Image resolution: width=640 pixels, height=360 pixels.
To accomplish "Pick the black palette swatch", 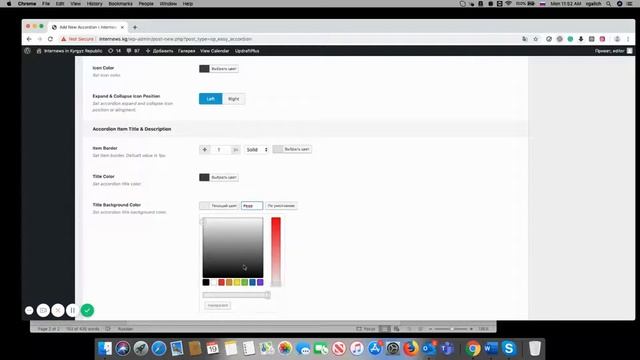I will [206, 282].
